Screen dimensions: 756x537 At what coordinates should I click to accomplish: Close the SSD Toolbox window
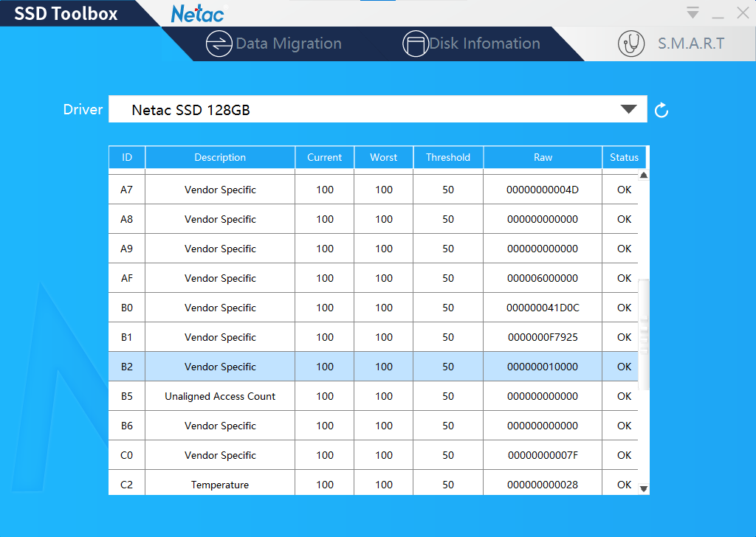click(x=743, y=13)
